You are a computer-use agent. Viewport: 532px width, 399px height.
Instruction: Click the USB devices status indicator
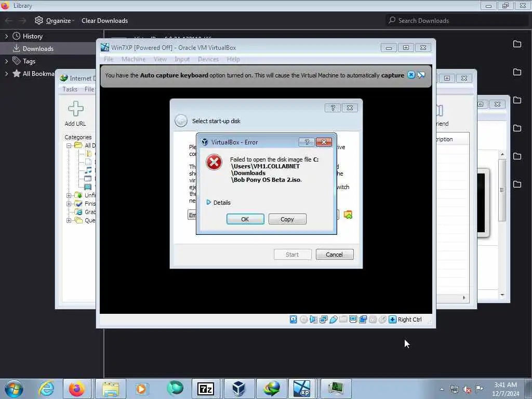tap(333, 320)
